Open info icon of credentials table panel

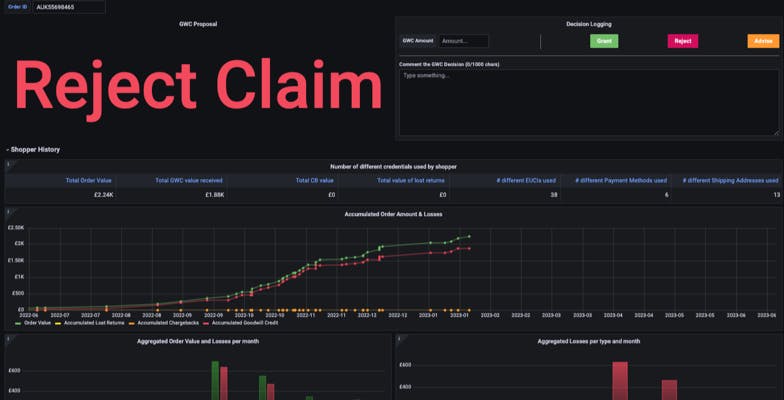[x=8, y=164]
